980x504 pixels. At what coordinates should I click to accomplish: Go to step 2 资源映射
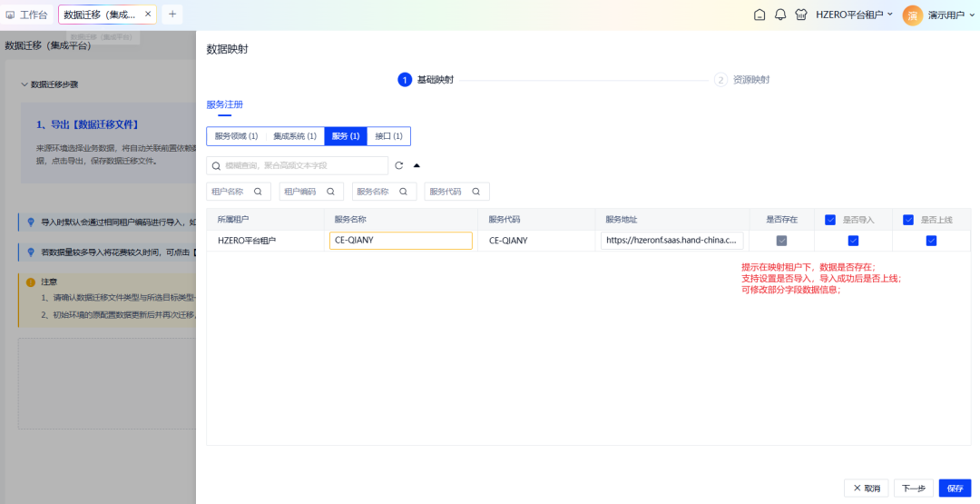point(742,79)
